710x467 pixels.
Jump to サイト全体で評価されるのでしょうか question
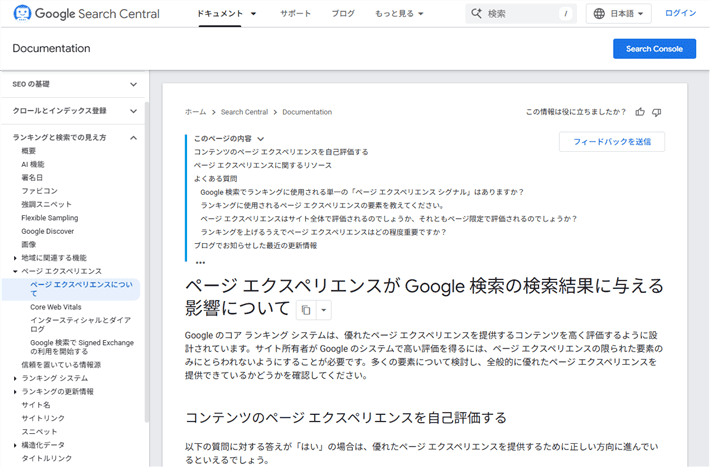coord(389,219)
